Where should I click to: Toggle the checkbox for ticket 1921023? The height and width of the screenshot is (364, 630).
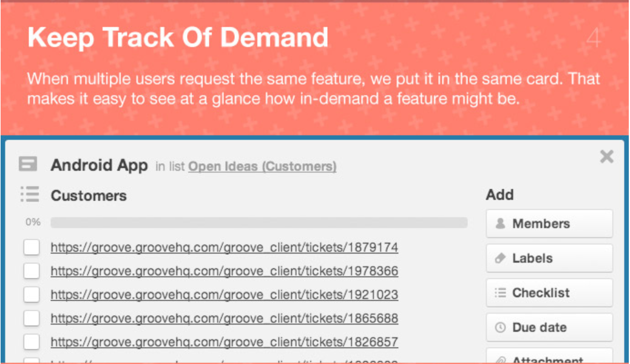coord(32,295)
